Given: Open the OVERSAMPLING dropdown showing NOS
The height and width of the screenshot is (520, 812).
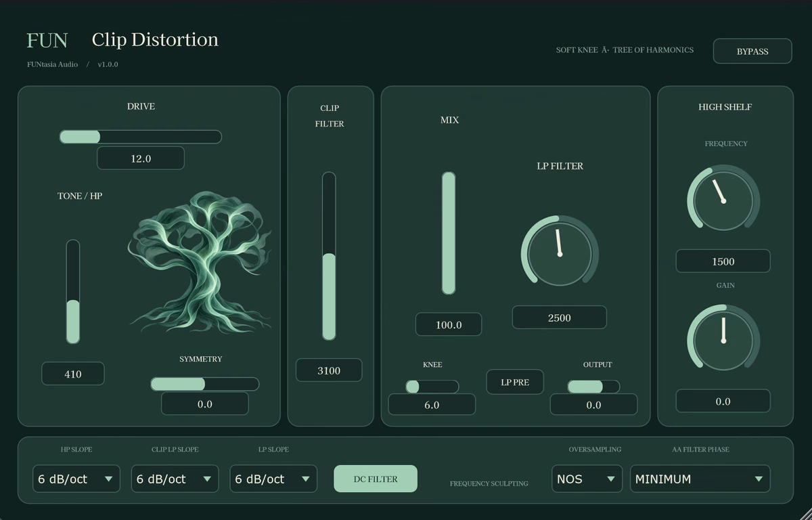Looking at the screenshot, I should (x=587, y=479).
